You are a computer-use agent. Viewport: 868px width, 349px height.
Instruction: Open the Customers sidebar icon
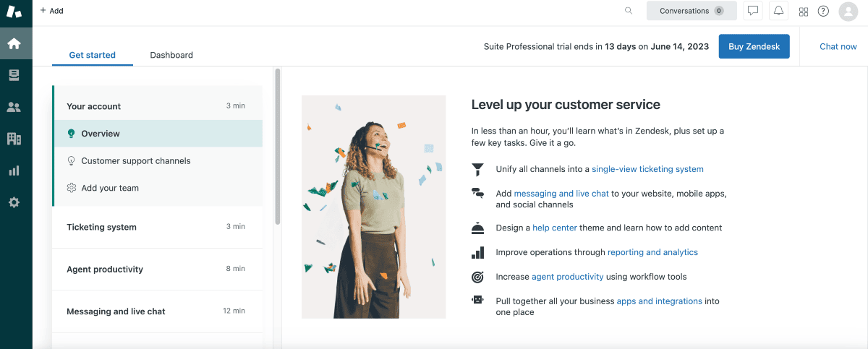pos(14,107)
